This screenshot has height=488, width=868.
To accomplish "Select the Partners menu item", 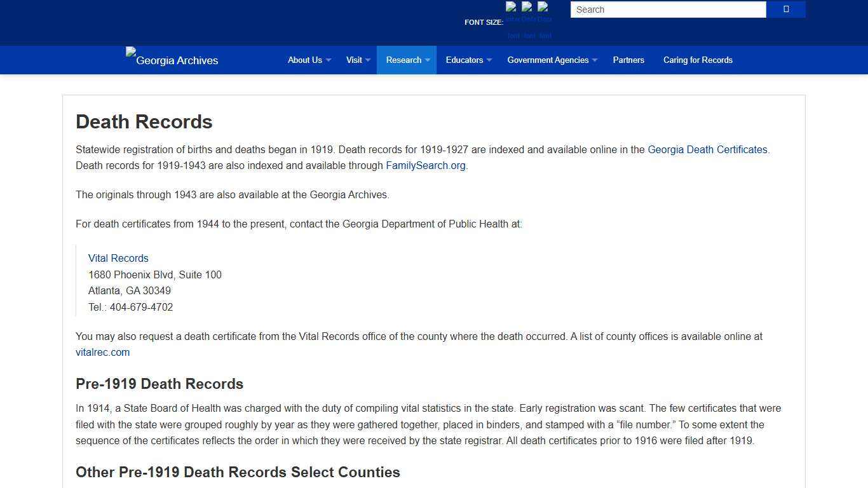I will pos(628,60).
